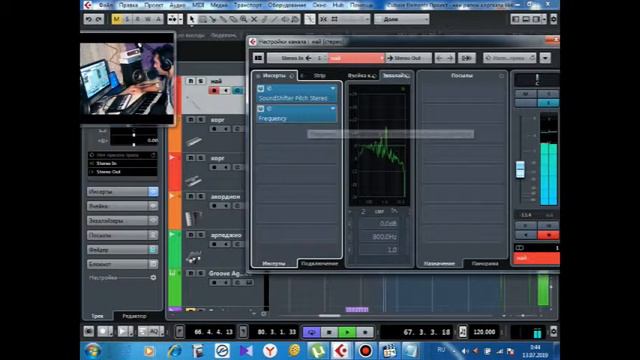
Task: Open the Доли quantize dropdown
Action: [402, 19]
